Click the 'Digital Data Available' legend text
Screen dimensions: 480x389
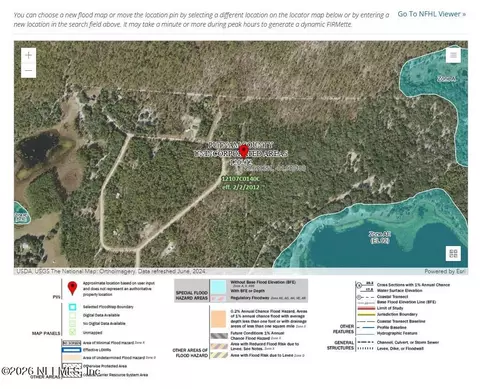pyautogui.click(x=101, y=315)
